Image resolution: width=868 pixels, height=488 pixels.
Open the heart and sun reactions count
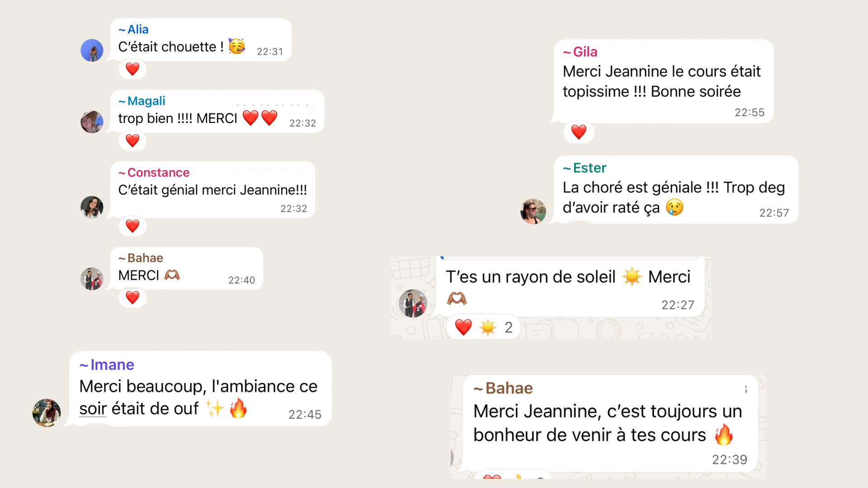pos(483,327)
